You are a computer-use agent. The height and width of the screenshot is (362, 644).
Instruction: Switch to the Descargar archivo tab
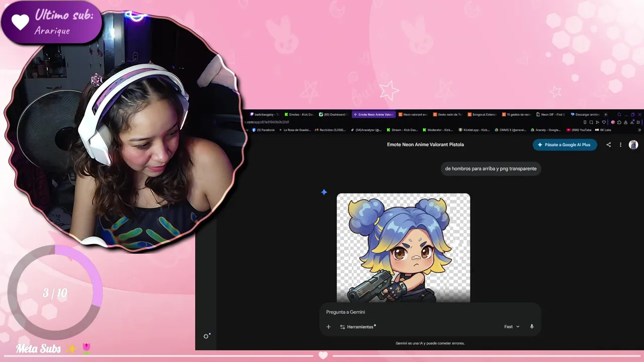pyautogui.click(x=586, y=115)
